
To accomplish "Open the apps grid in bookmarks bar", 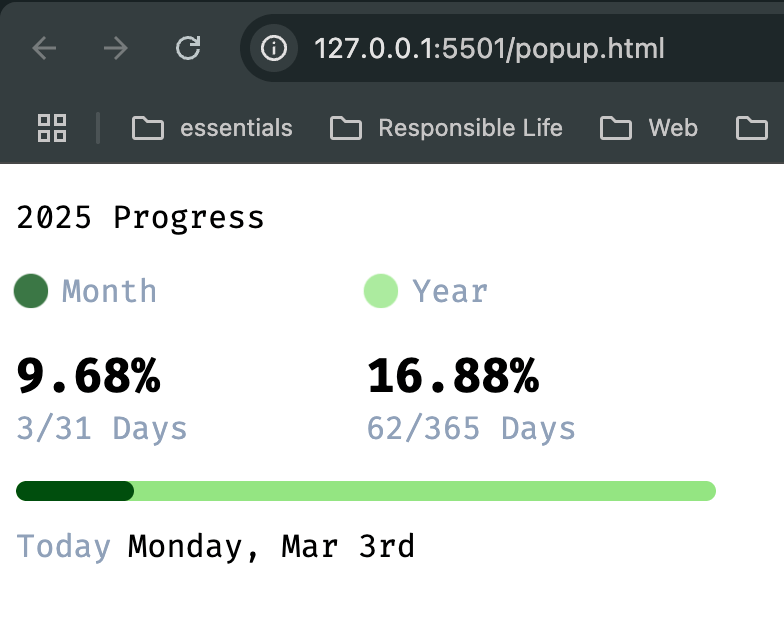I will [52, 128].
